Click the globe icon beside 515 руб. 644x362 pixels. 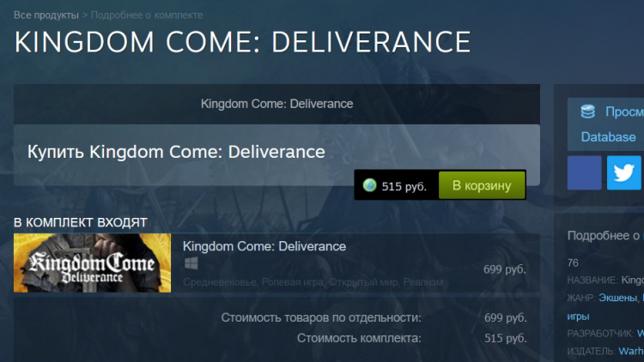[369, 185]
